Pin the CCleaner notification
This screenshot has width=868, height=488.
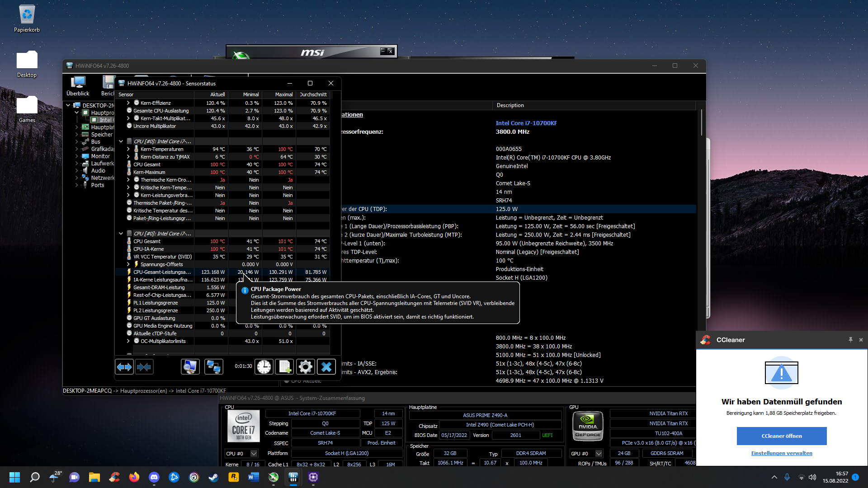(x=850, y=340)
